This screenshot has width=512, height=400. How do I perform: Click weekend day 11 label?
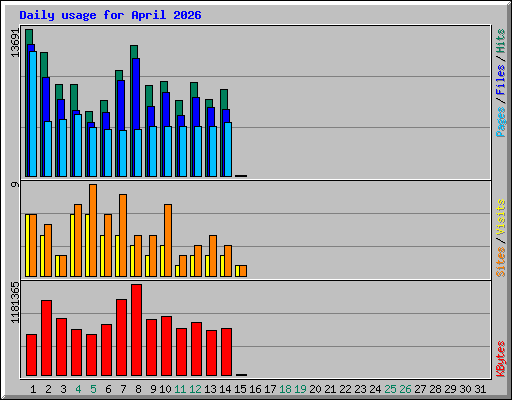(x=180, y=389)
